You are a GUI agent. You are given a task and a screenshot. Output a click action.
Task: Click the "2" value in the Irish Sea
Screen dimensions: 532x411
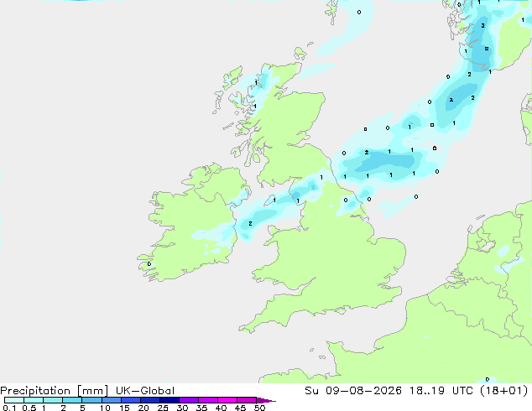point(250,223)
